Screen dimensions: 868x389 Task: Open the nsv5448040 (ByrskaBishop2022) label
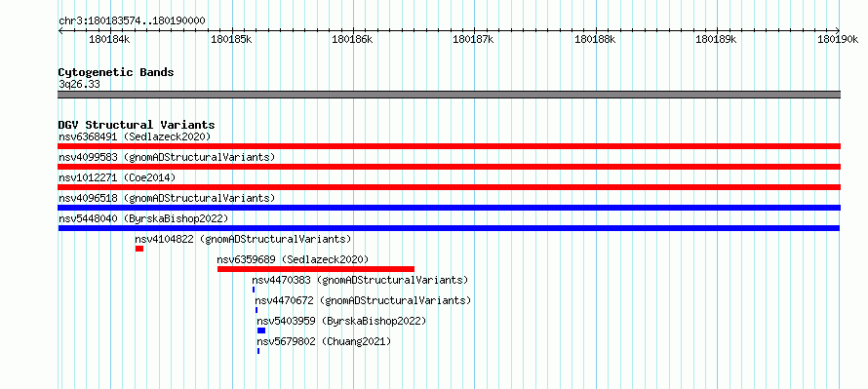[x=142, y=218]
